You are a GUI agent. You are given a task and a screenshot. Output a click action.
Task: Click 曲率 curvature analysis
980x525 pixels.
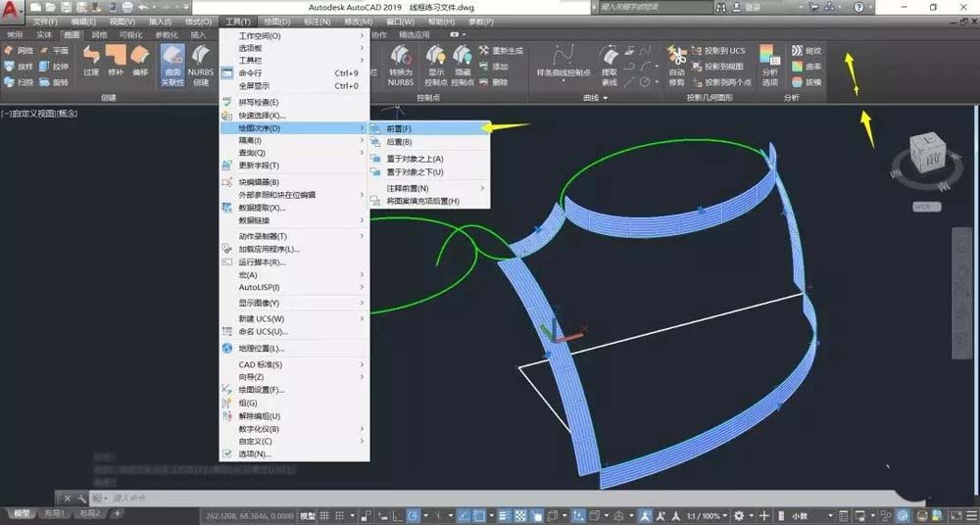(807, 67)
